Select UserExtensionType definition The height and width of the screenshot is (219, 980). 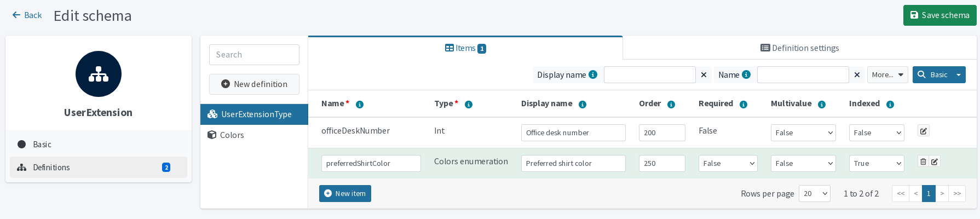coord(254,114)
